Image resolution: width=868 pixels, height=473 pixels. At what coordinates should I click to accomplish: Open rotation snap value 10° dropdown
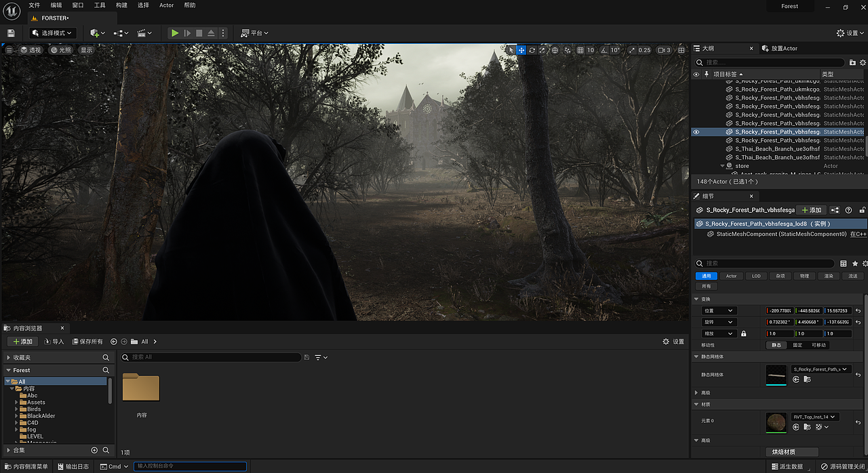pos(615,50)
